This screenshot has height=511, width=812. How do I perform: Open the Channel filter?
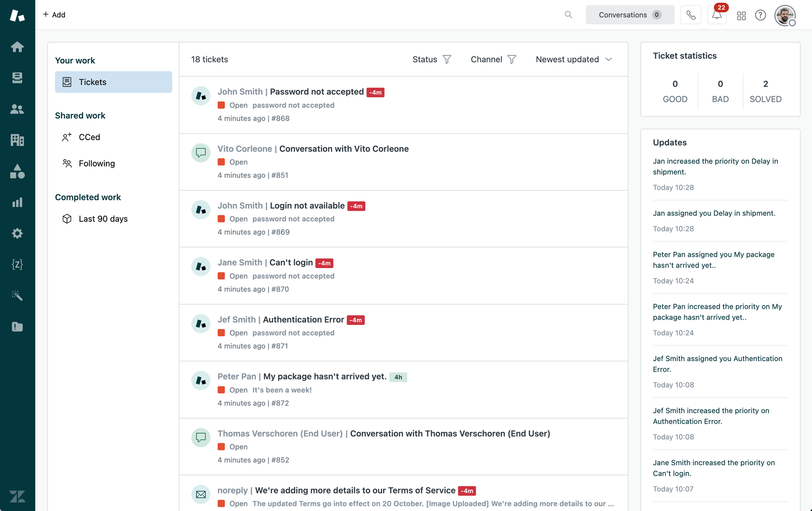coord(493,59)
